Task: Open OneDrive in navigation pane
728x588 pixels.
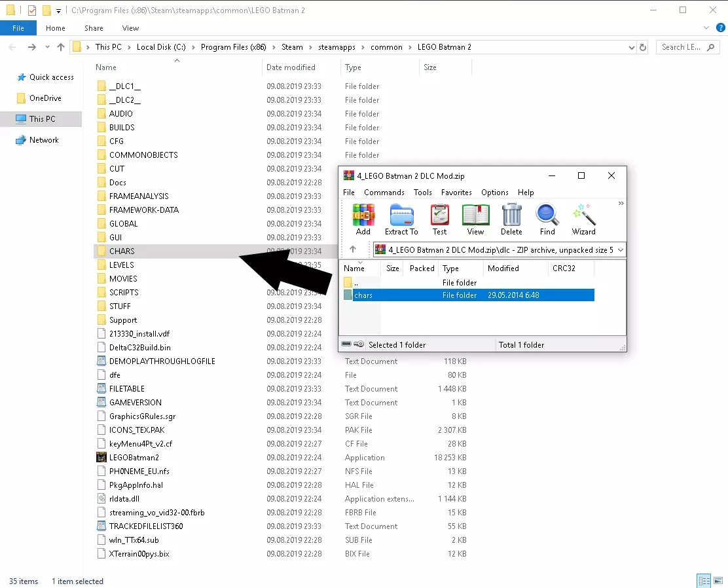Action: (39, 98)
